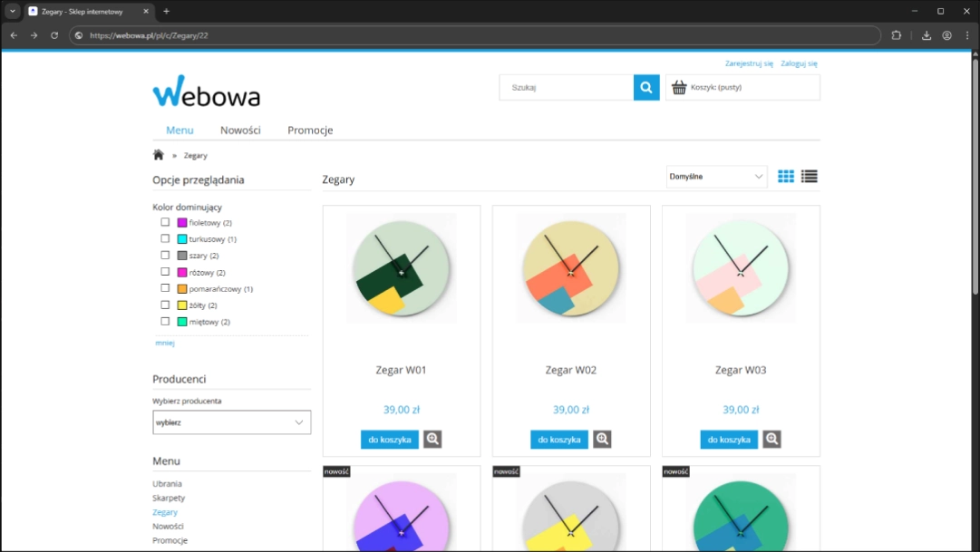Enable the fioletowy color filter checkbox
Screen dimensions: 980x552
(x=165, y=222)
